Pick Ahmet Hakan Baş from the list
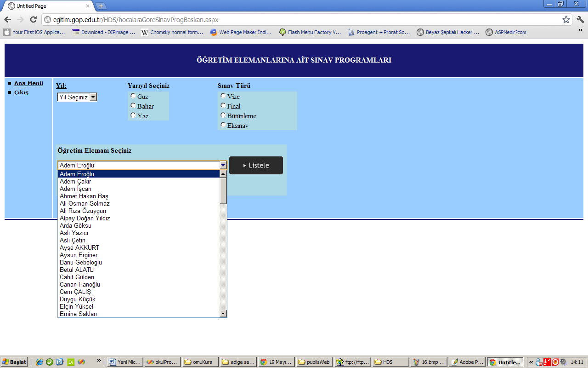This screenshot has height=368, width=588. [84, 196]
